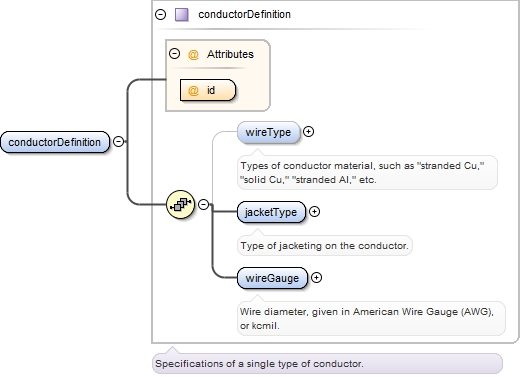Collapse the conductorDefinition type header
This screenshot has width=521, height=377.
pyautogui.click(x=160, y=14)
